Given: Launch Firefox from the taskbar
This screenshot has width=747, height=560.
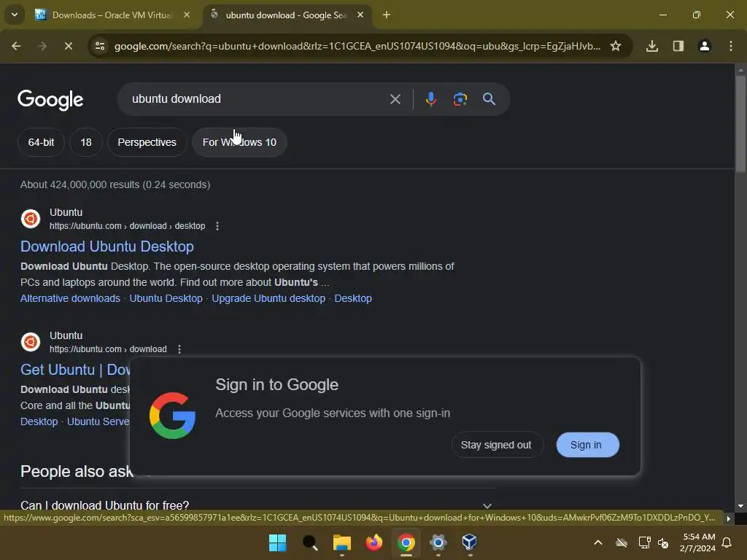Looking at the screenshot, I should point(374,542).
